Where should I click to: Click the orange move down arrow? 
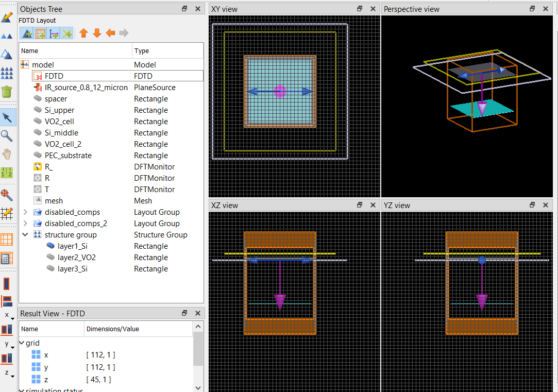click(97, 33)
